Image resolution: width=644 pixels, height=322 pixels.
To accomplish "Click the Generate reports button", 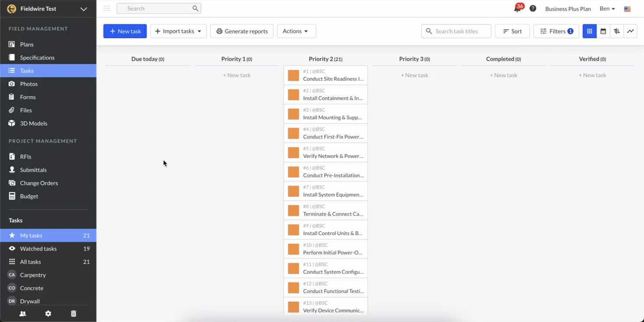I will 242,31.
